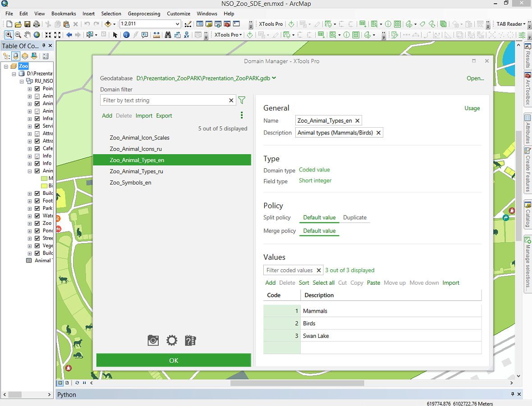Image resolution: width=532 pixels, height=406 pixels.
Task: Open the Selection menu
Action: coord(111,14)
